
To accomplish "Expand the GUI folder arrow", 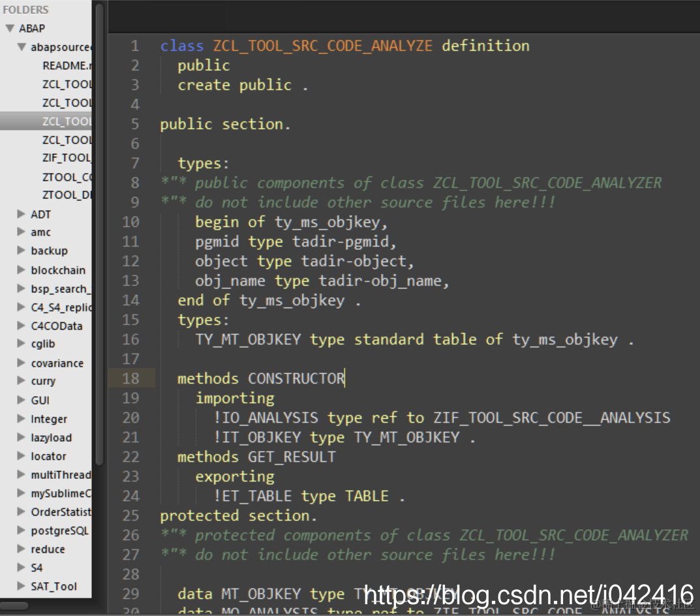I will coord(21,400).
